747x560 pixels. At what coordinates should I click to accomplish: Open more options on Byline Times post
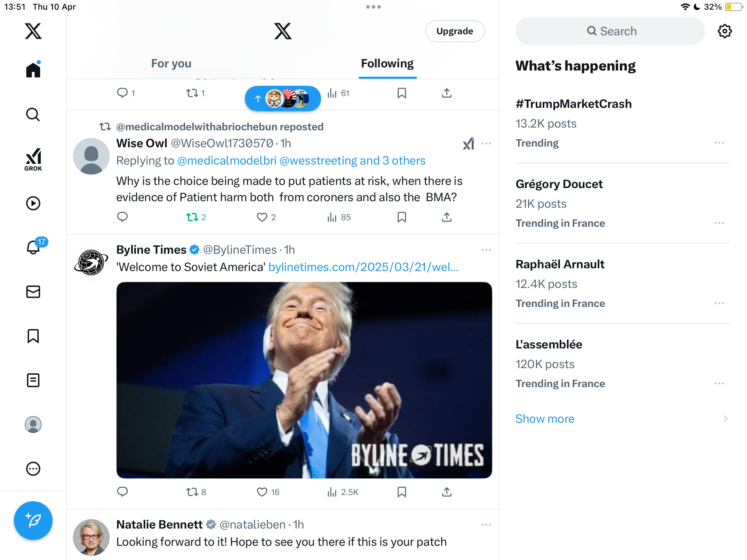pyautogui.click(x=486, y=250)
